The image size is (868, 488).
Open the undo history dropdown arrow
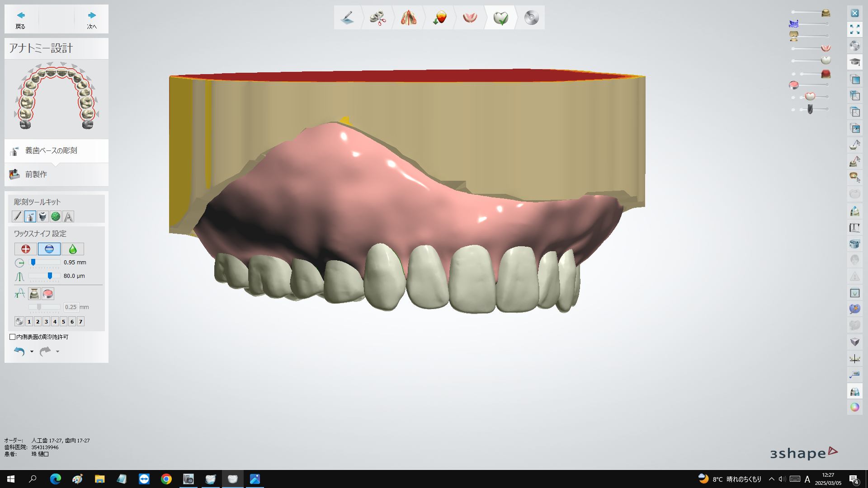[x=32, y=352]
